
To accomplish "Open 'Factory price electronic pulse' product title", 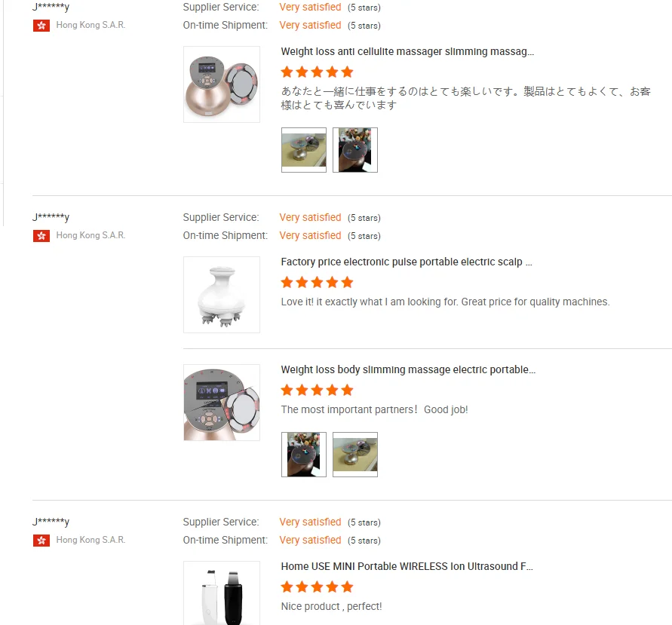I will pyautogui.click(x=407, y=262).
